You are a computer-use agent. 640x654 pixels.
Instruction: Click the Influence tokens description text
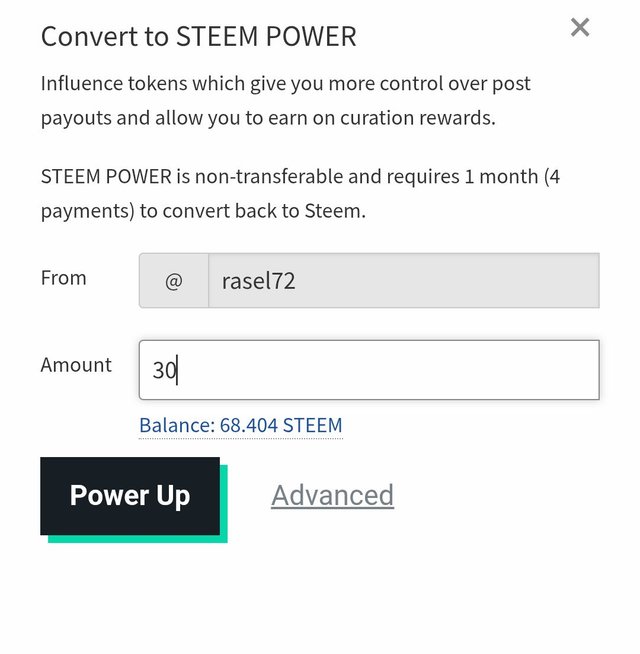[286, 101]
